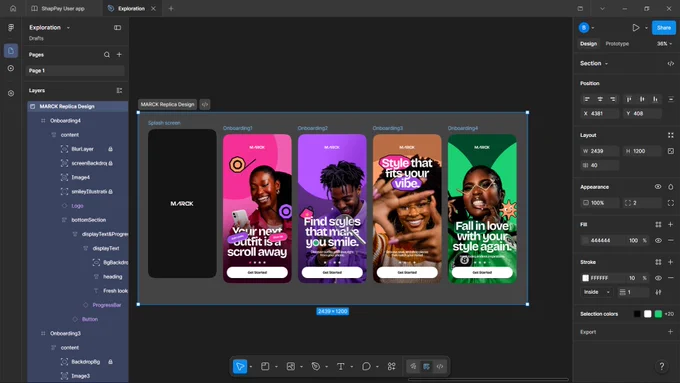
Task: Align vertical centers in Position panel
Action: coord(642,99)
